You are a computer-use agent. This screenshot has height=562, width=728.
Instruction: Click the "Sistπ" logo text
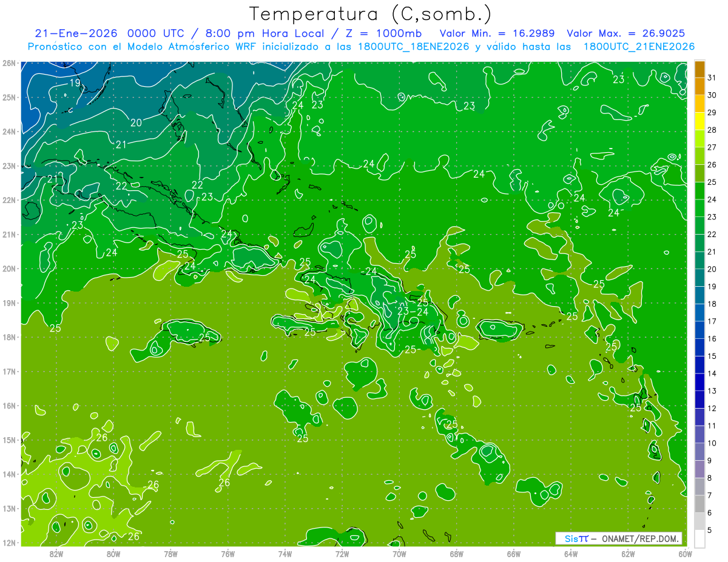point(576,538)
